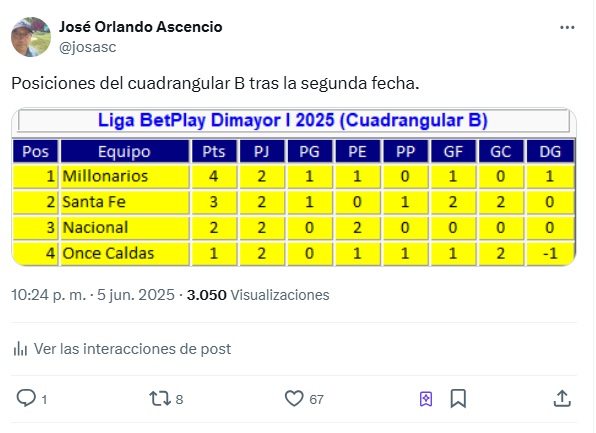Click the like count showing 67

point(316,400)
